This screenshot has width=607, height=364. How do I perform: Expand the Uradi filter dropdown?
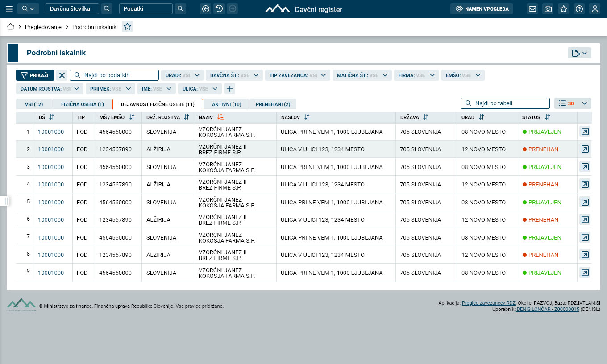[182, 75]
